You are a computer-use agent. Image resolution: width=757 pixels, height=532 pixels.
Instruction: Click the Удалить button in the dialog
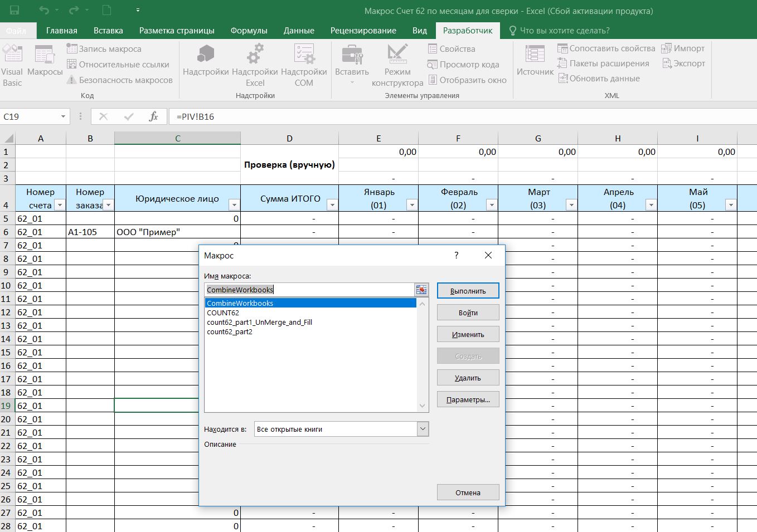coord(468,378)
